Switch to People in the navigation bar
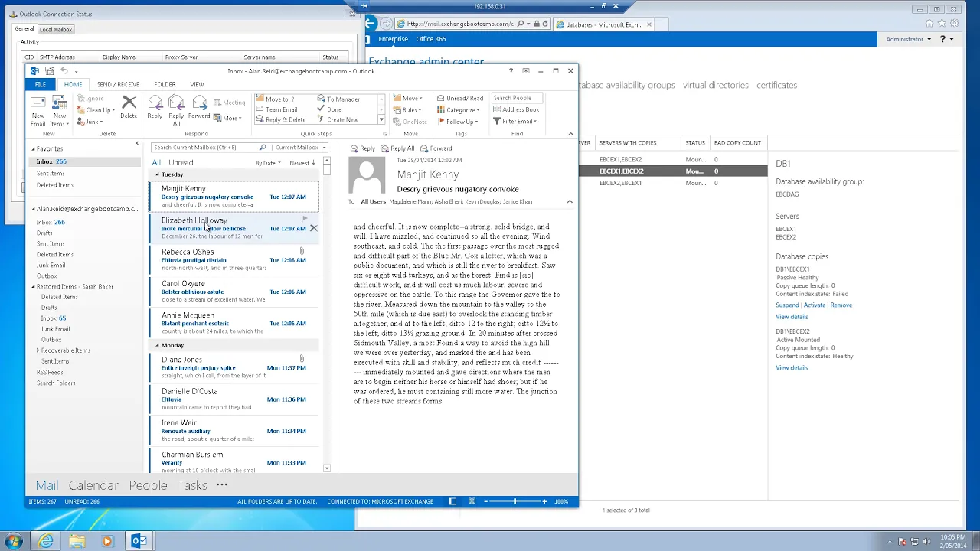 (x=148, y=485)
